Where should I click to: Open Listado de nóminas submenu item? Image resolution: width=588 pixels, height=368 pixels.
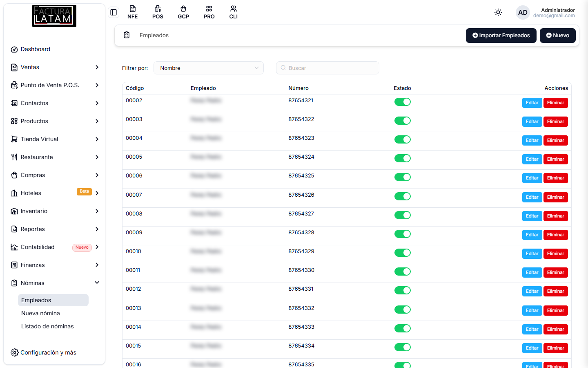pos(47,326)
